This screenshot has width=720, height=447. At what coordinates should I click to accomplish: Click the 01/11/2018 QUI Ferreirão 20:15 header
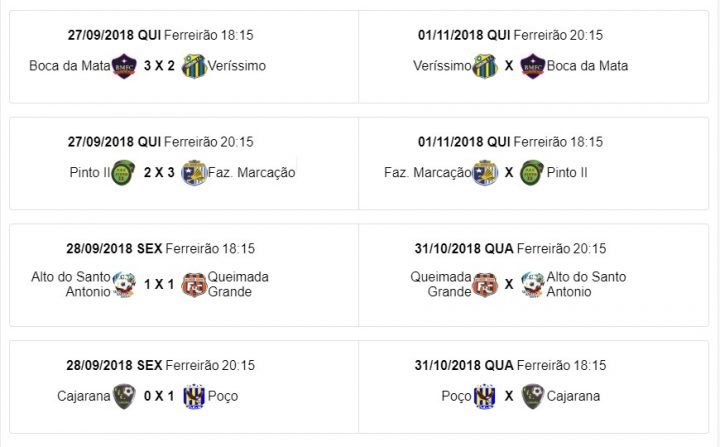[x=510, y=35]
